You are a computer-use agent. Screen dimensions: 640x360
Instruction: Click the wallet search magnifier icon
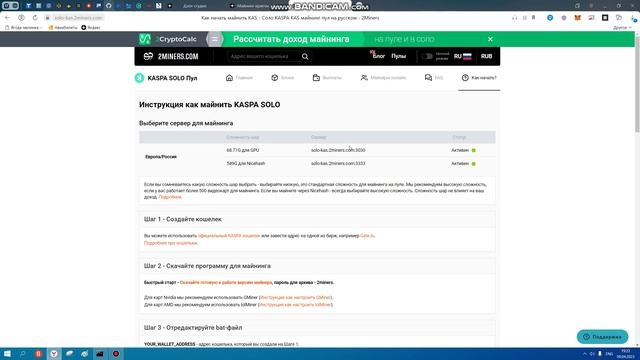coord(305,56)
